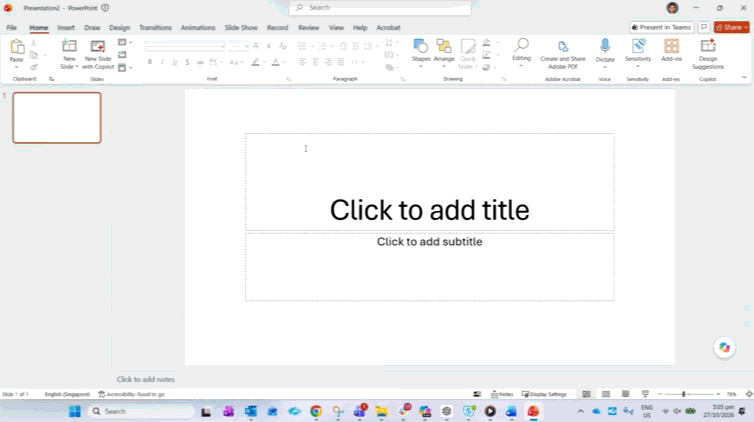
Task: Toggle text Shadow formatting
Action: click(x=188, y=62)
